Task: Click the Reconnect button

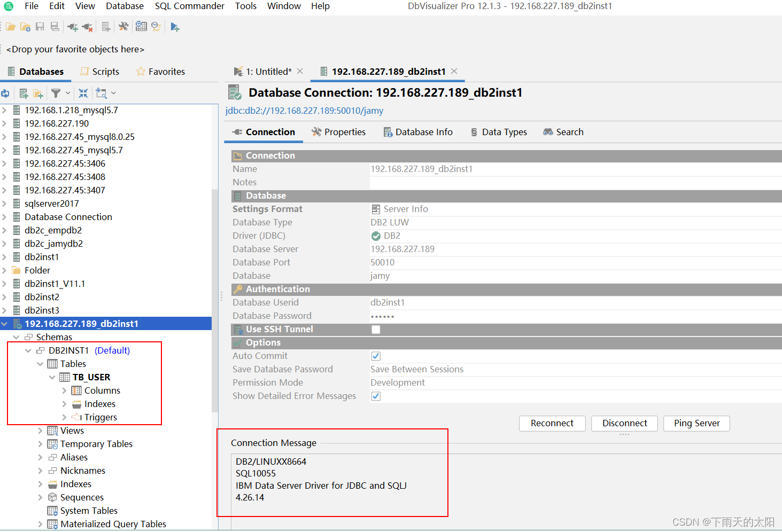Action: 552,423
